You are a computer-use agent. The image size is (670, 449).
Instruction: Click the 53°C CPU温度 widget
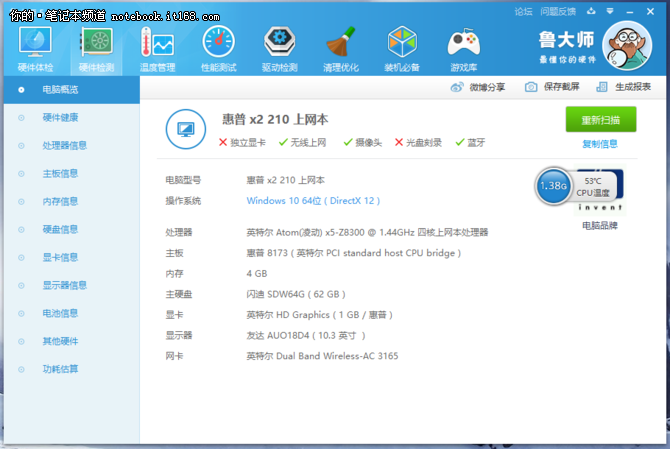tap(592, 187)
